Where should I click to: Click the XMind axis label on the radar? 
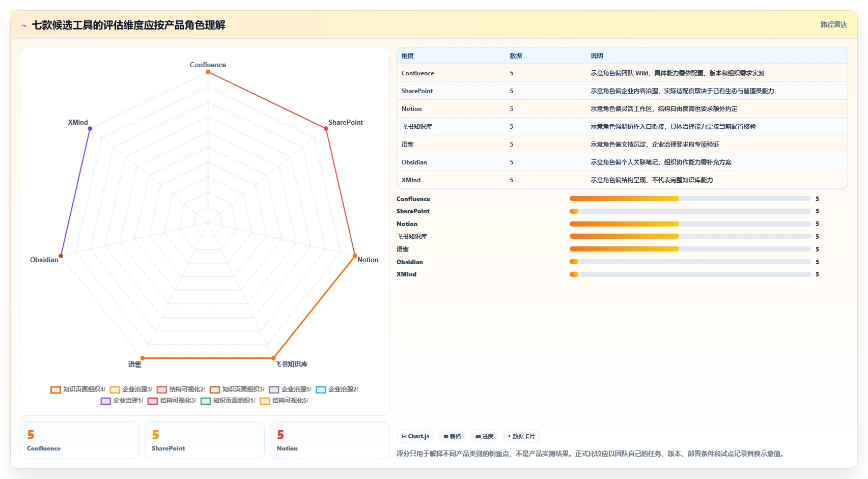coord(78,122)
